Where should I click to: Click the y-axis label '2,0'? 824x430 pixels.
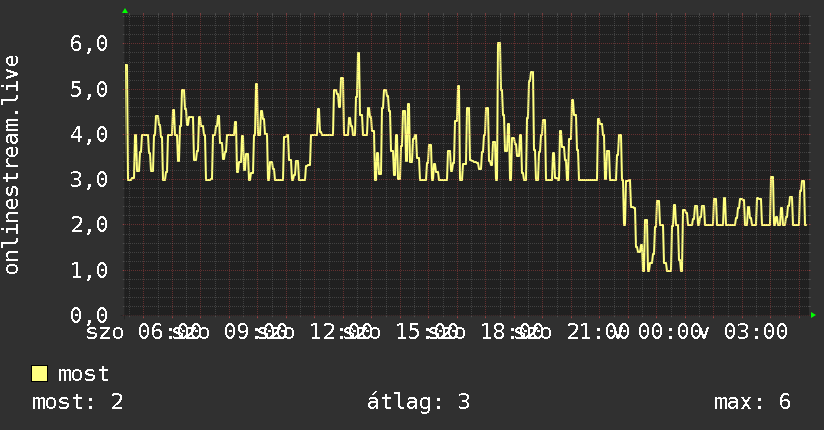[89, 225]
